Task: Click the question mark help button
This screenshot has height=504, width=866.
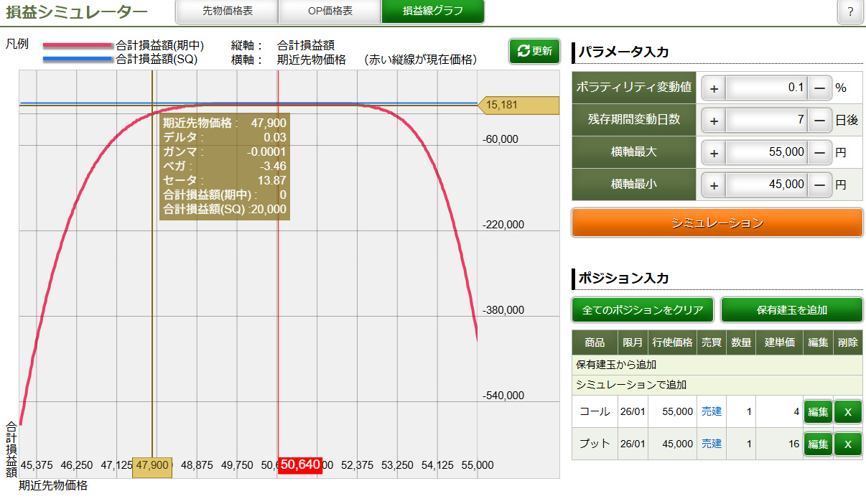Action: pyautogui.click(x=850, y=12)
